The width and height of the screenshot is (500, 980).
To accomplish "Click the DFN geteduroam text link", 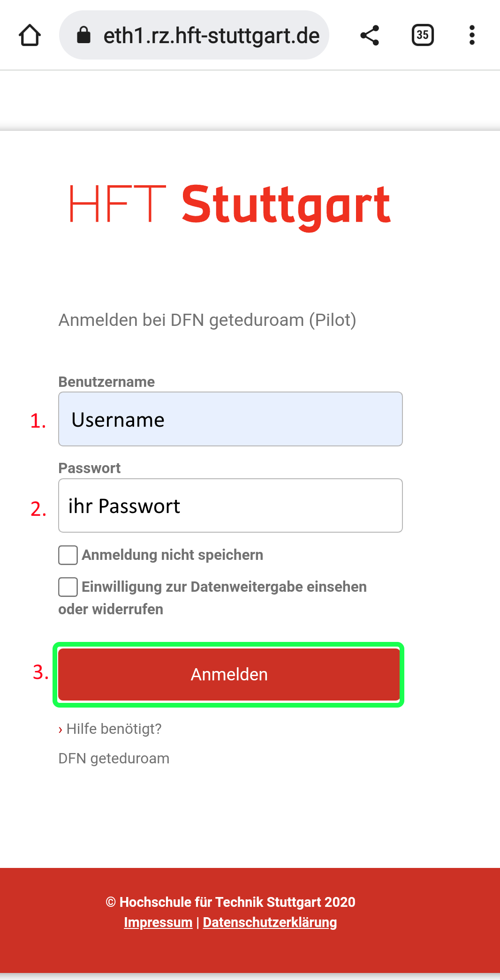I will pos(114,759).
